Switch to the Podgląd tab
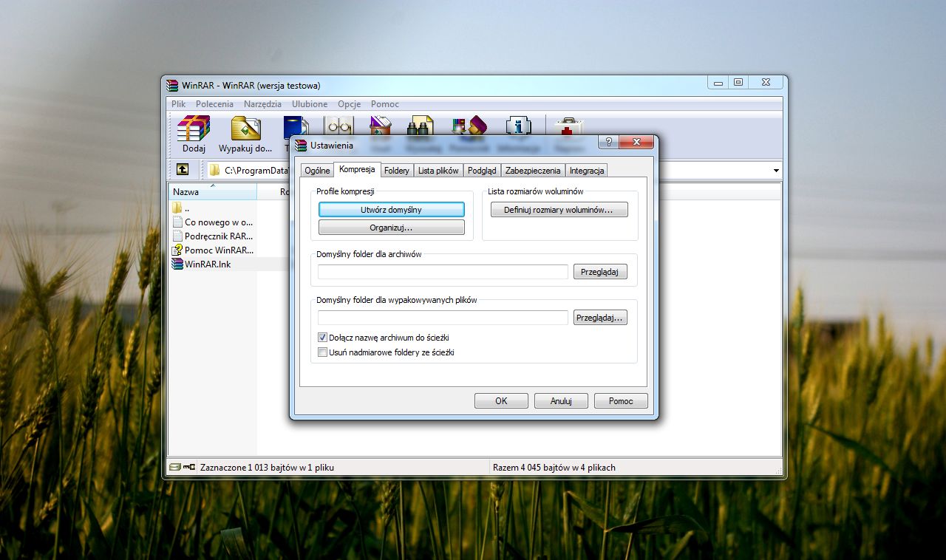This screenshot has width=946, height=560. coord(482,171)
